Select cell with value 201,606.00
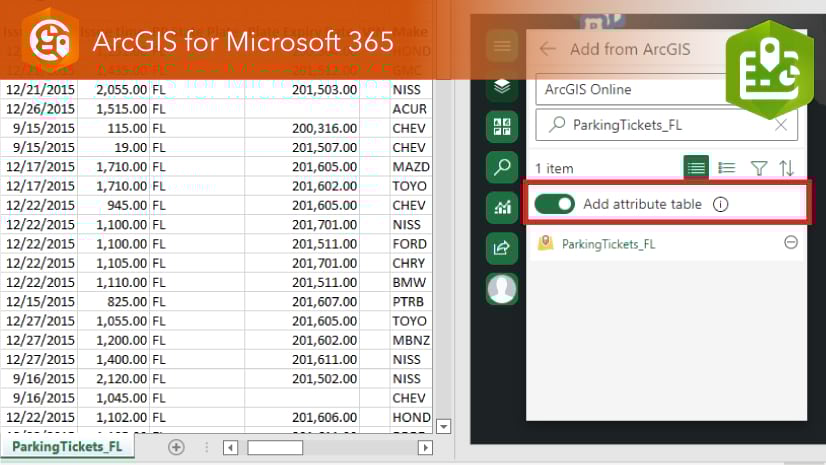This screenshot has width=826, height=465. tap(302, 418)
